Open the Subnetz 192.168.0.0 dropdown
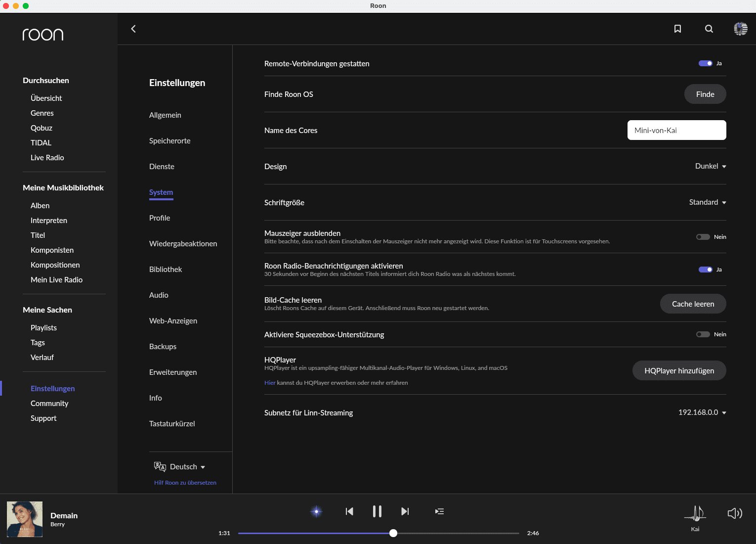Image resolution: width=756 pixels, height=544 pixels. [702, 412]
